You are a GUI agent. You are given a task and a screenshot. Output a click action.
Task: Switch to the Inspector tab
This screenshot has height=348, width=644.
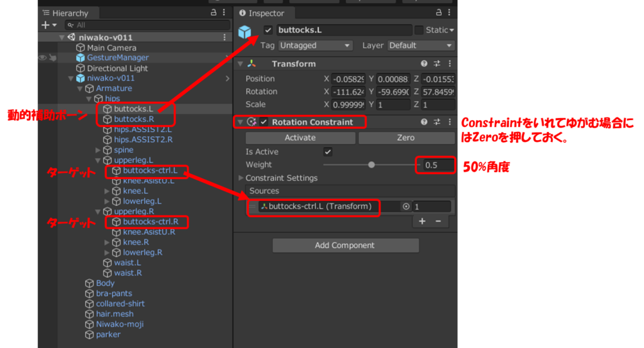tap(263, 13)
